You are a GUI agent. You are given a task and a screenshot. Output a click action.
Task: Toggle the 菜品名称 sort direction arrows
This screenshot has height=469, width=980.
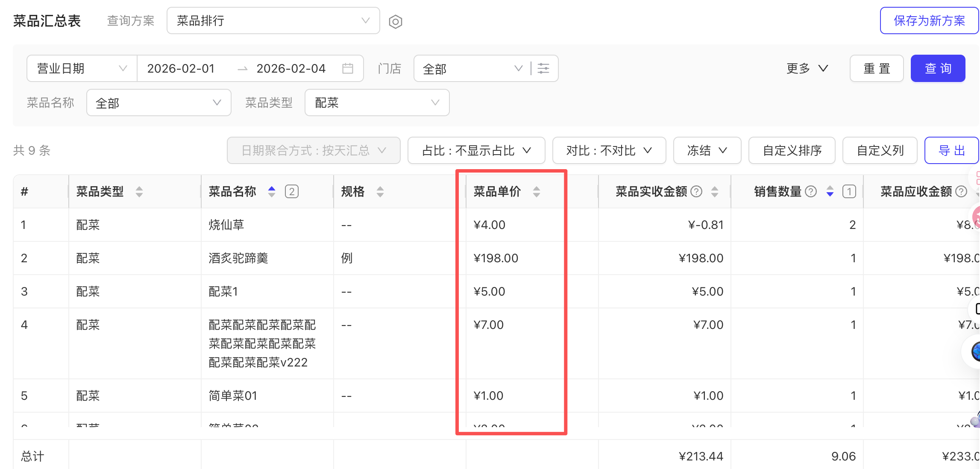[272, 191]
